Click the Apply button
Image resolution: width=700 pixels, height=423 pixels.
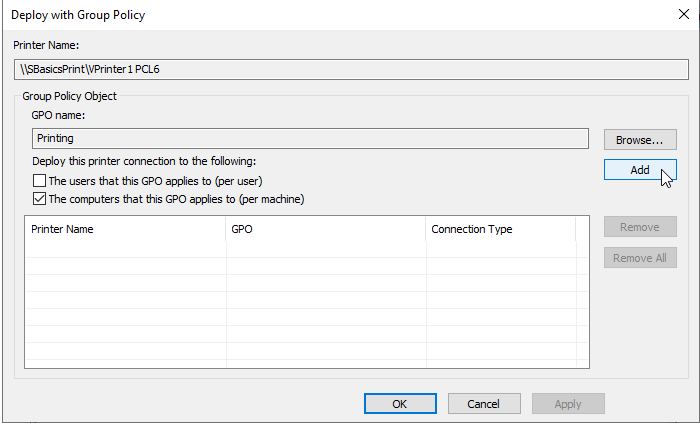(568, 404)
